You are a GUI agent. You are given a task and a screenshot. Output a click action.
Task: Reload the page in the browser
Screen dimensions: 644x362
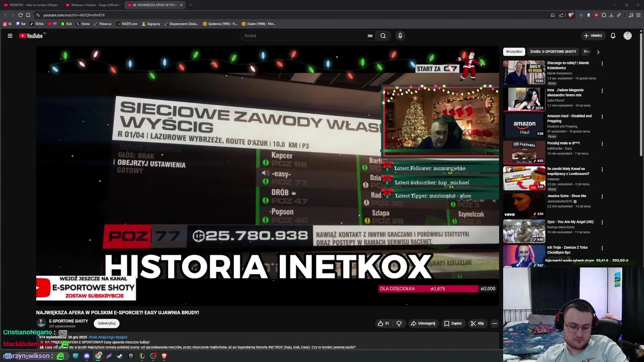click(21, 15)
